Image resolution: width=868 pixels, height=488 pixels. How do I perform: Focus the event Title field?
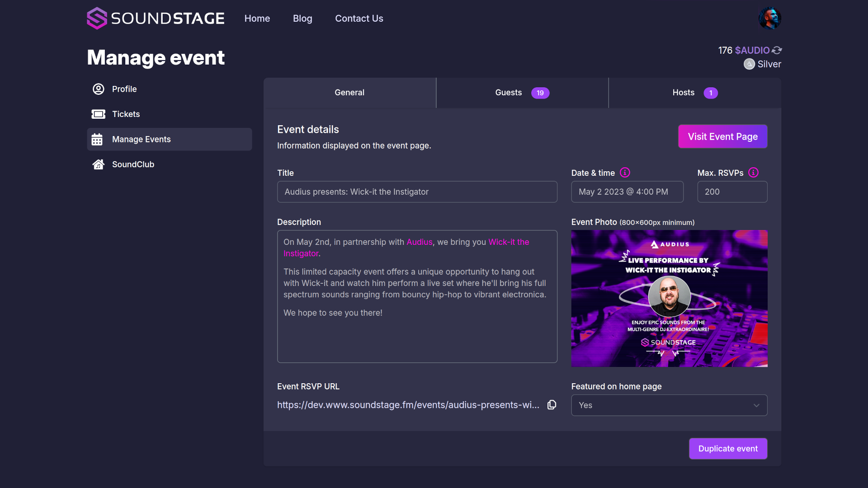tap(417, 192)
